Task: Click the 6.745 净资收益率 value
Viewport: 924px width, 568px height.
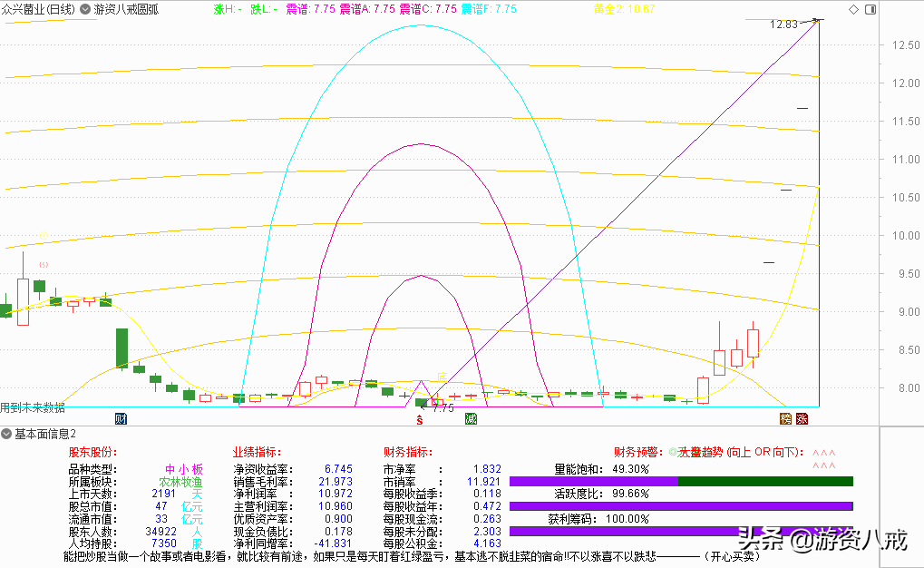Action: 338,469
